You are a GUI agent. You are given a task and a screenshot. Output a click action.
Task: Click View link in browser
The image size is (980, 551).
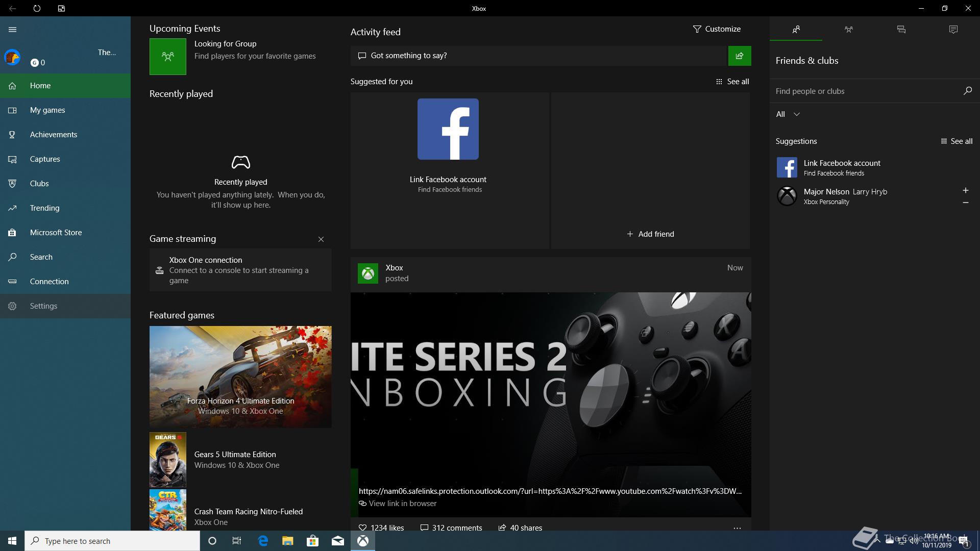coord(398,504)
